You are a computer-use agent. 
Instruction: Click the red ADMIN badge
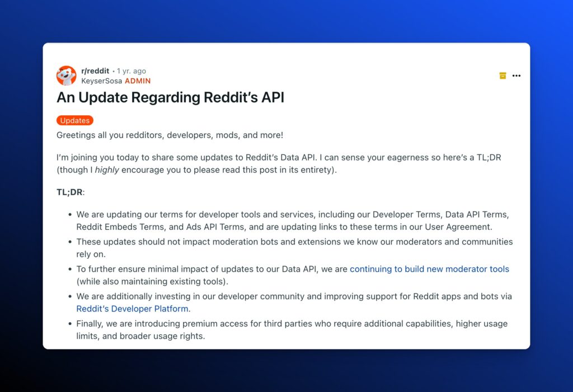tap(138, 81)
